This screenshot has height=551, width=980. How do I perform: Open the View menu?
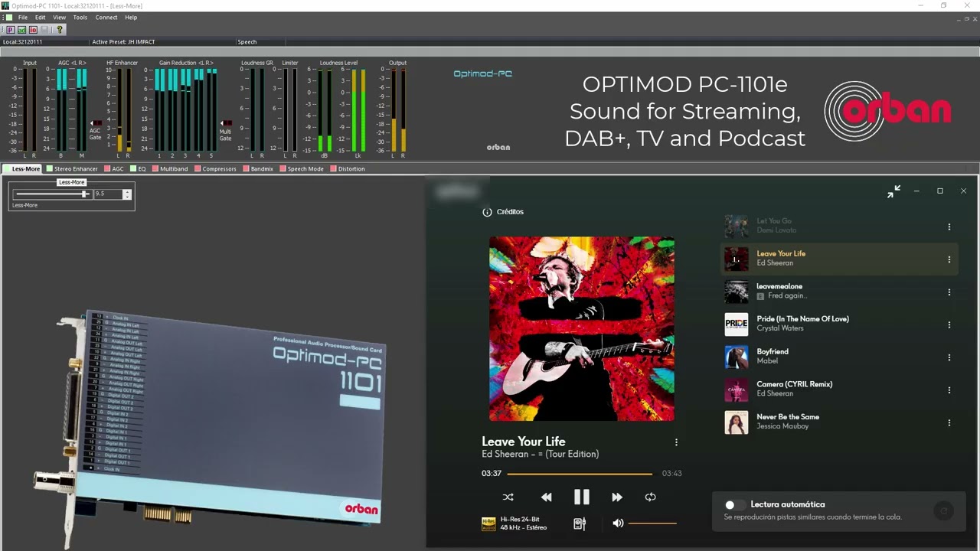[x=59, y=18]
